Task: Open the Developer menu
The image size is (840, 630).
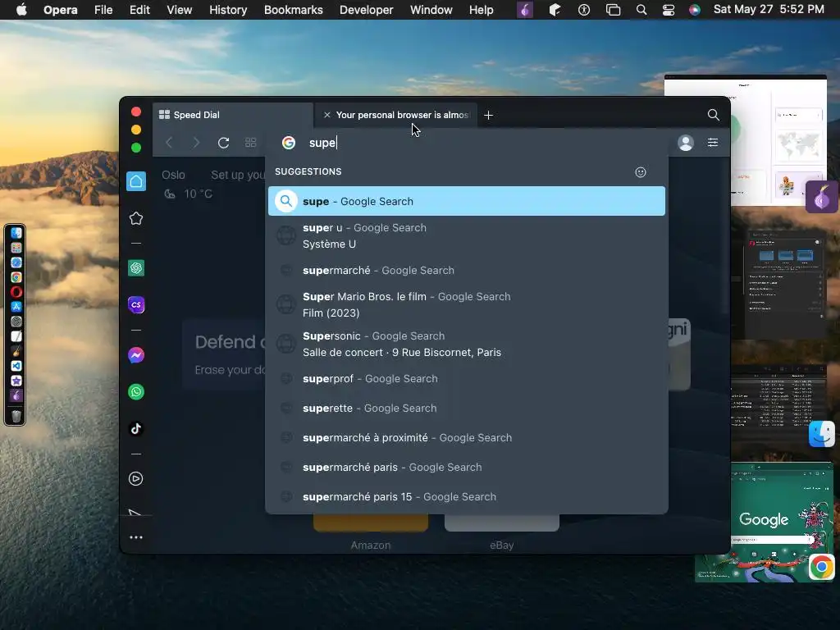Action: 367,10
